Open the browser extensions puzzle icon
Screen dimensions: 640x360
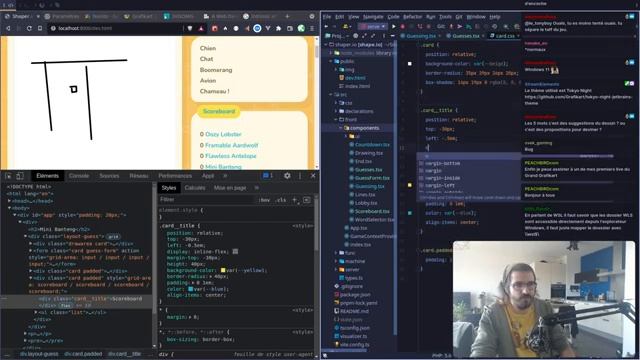click(x=279, y=28)
